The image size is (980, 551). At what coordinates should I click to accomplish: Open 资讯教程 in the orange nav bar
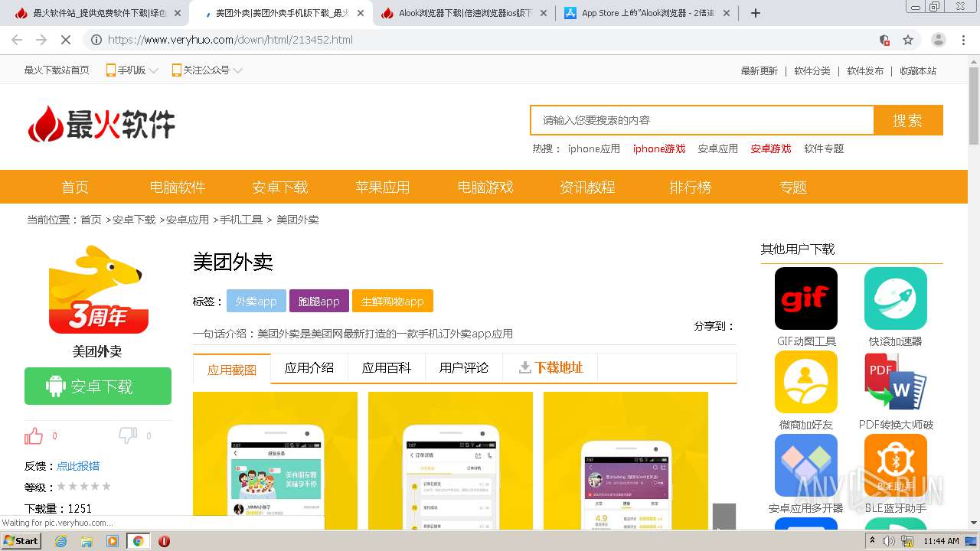(x=587, y=187)
